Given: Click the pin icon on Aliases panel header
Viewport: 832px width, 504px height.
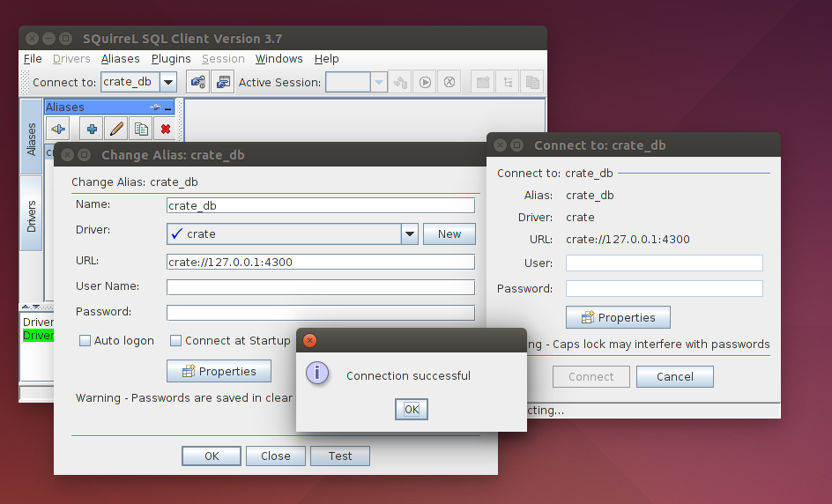Looking at the screenshot, I should (155, 107).
